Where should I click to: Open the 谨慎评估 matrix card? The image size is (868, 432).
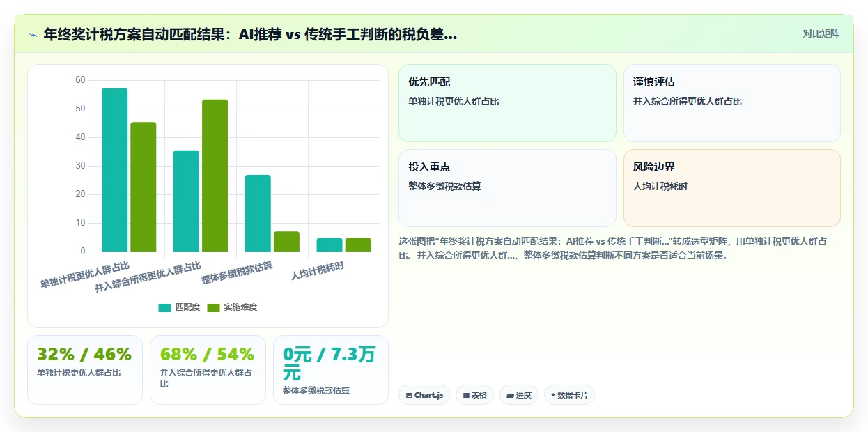click(x=731, y=103)
